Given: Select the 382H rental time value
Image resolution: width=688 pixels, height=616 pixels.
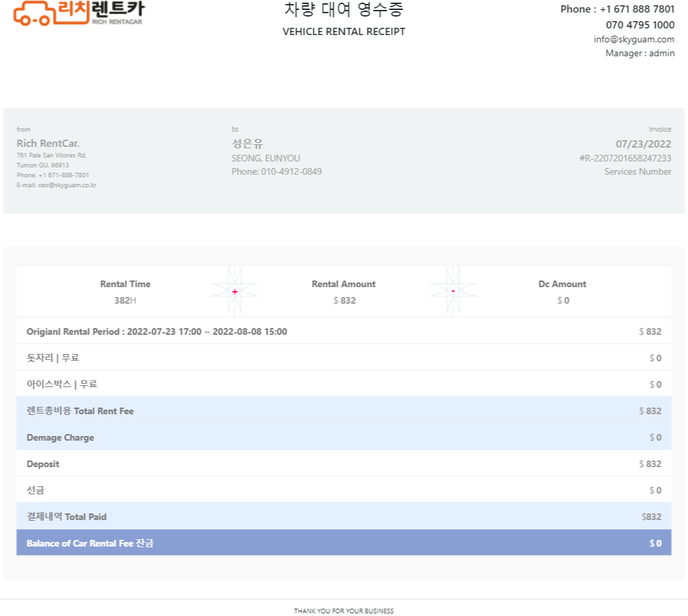Looking at the screenshot, I should click(126, 300).
